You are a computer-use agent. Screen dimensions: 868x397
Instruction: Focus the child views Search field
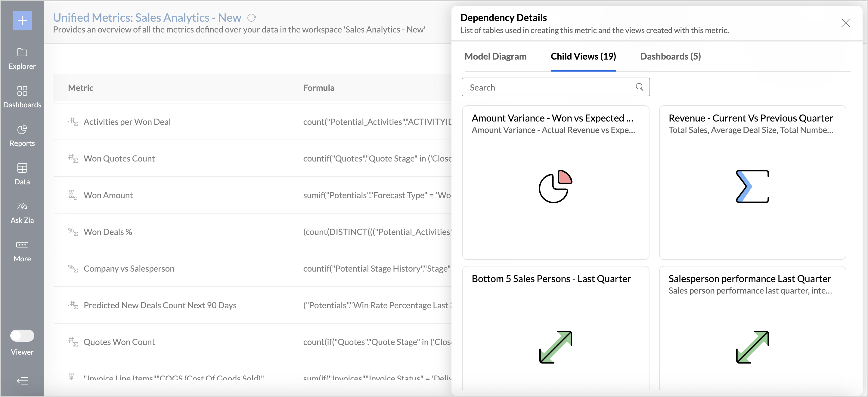(x=556, y=87)
